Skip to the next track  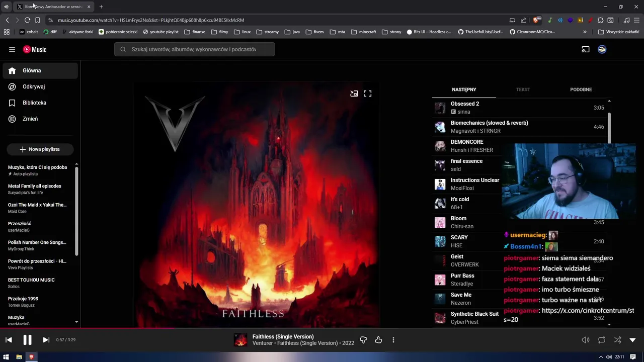click(46, 340)
